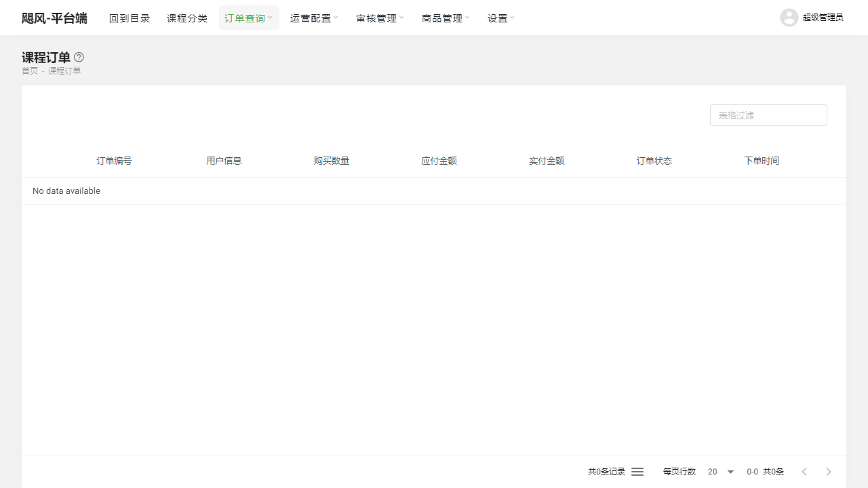
Task: Select 课程分类 in the top navigation
Action: click(x=187, y=18)
